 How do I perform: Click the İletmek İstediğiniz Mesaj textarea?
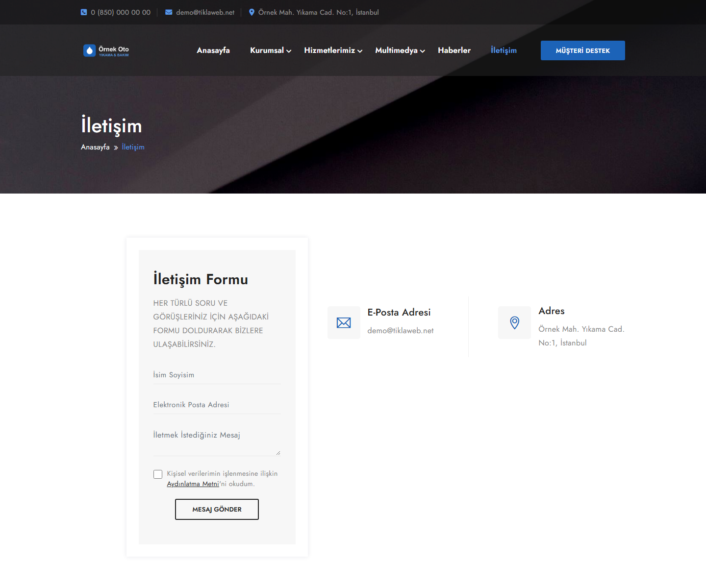coord(217,441)
